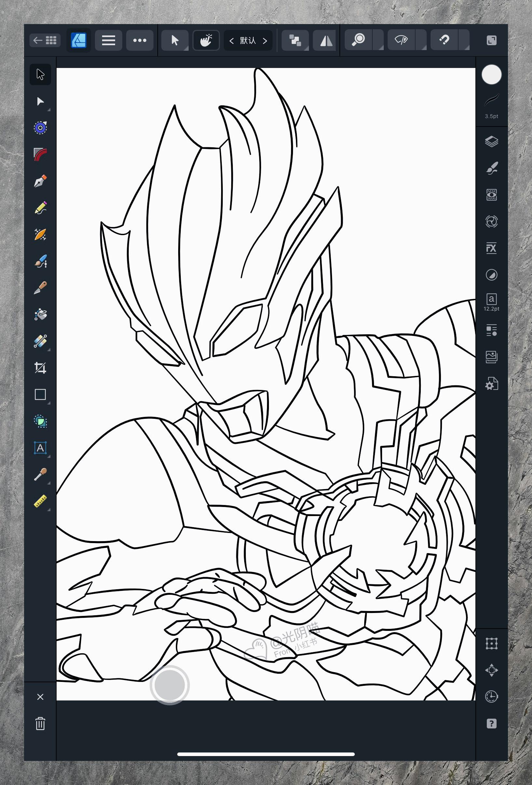Open the zoom magnifier options

click(x=358, y=41)
